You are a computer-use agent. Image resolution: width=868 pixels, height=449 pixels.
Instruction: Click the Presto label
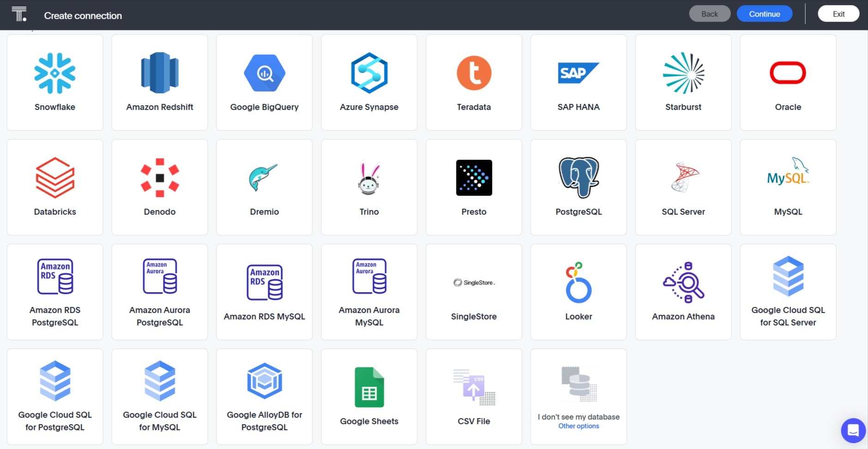tap(474, 212)
